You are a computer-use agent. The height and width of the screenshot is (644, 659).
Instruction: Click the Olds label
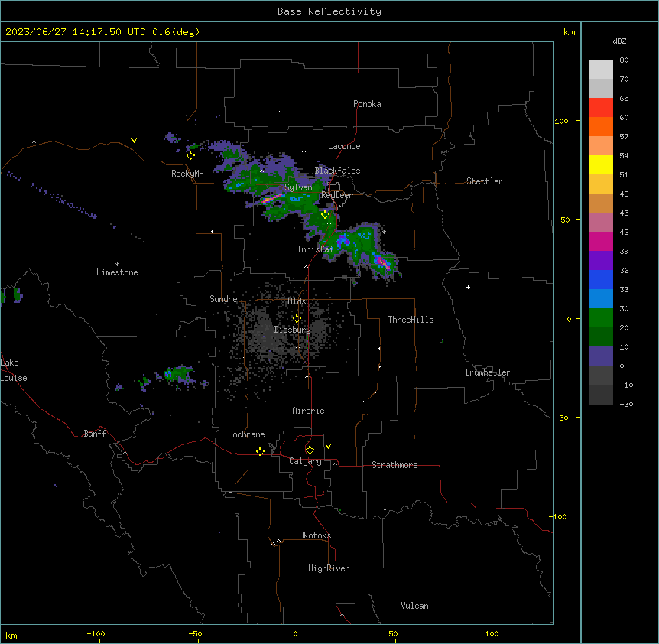tap(297, 301)
